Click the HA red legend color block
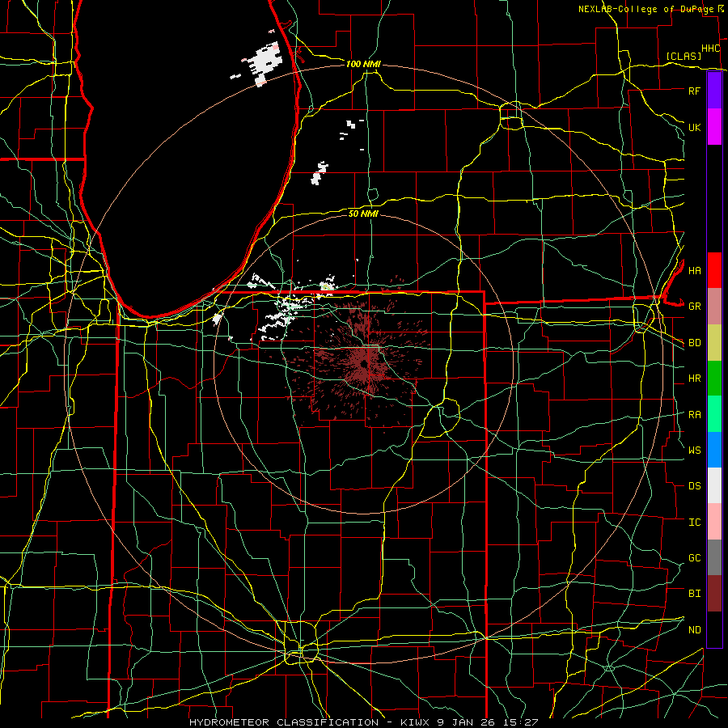The width and height of the screenshot is (728, 728). tap(714, 270)
